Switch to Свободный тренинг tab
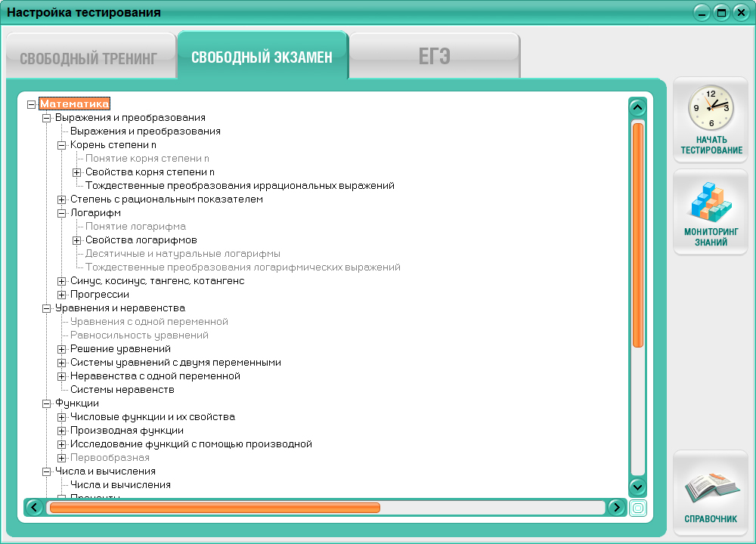The height and width of the screenshot is (544, 756). pos(91,55)
